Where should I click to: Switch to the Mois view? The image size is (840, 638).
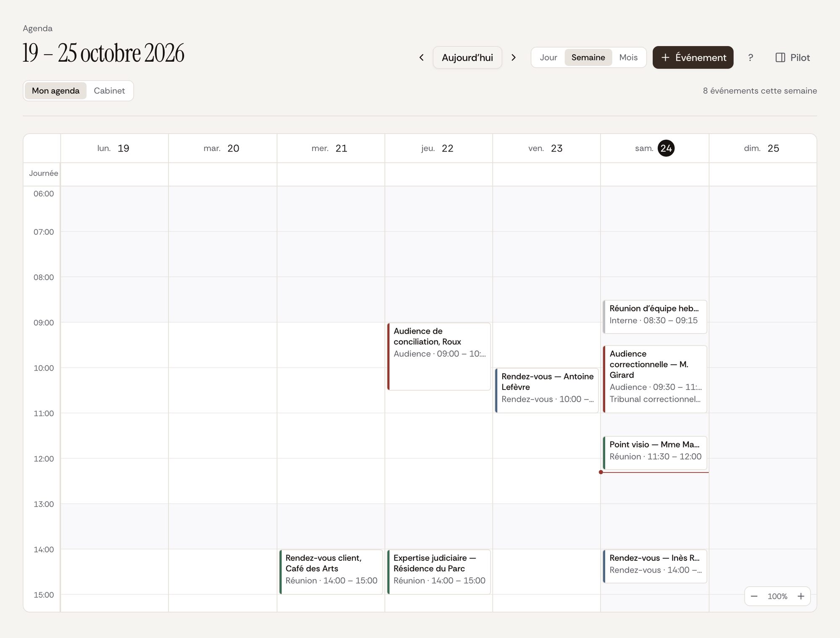[628, 58]
